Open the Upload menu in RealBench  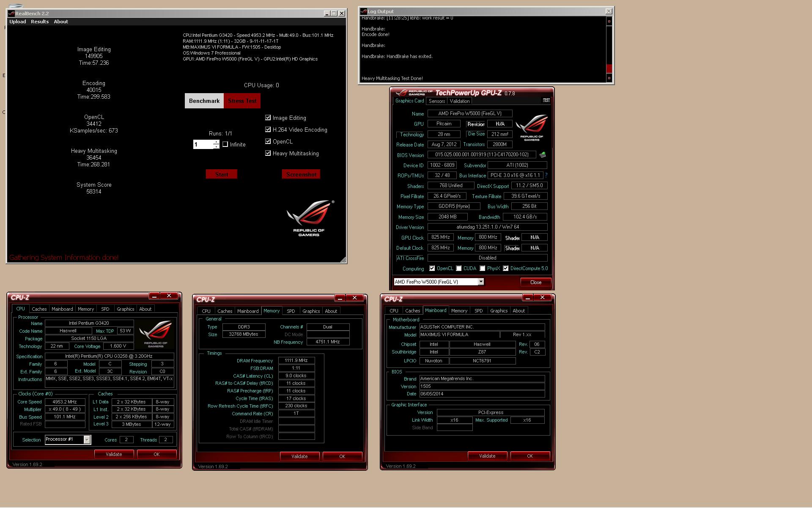point(18,22)
